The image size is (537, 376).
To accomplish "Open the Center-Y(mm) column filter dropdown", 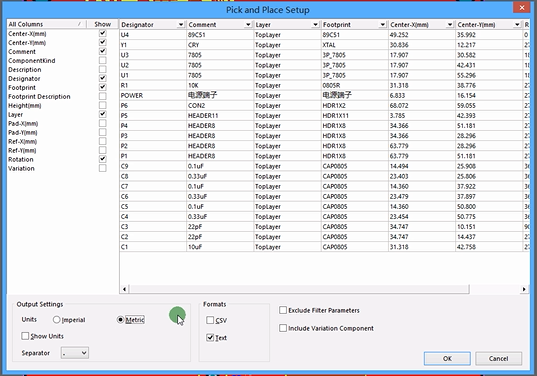I will pos(517,25).
